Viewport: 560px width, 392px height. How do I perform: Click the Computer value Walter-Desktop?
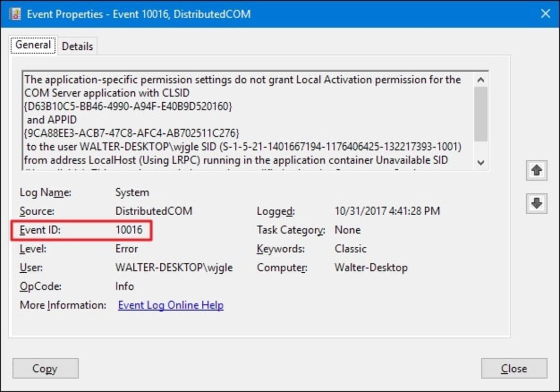click(x=371, y=268)
